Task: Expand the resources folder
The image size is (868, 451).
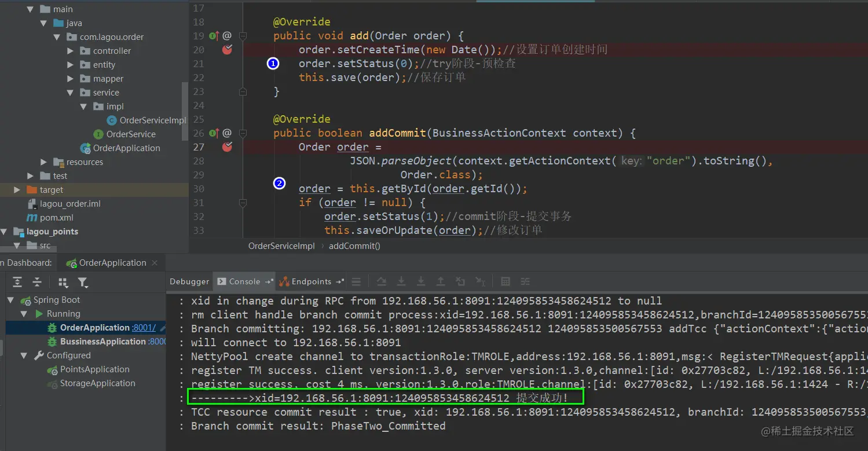Action: tap(43, 162)
